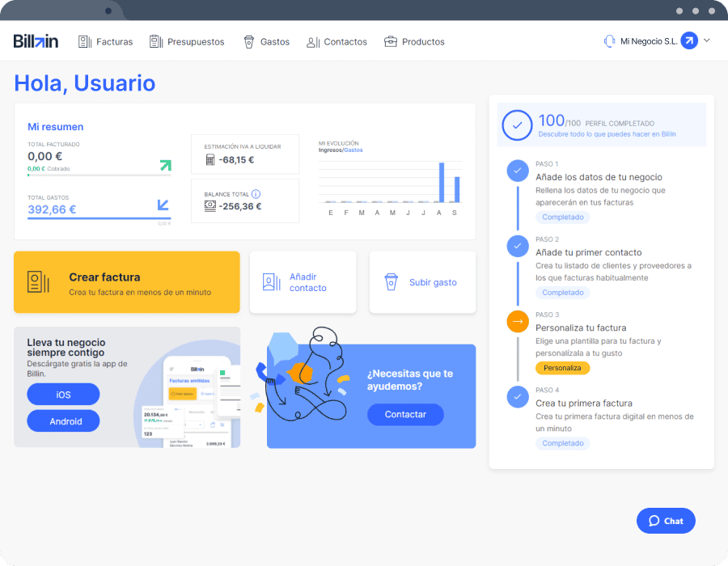This screenshot has width=728, height=566.
Task: Click the Ingresos/Gastos evolution chart
Action: point(388,178)
